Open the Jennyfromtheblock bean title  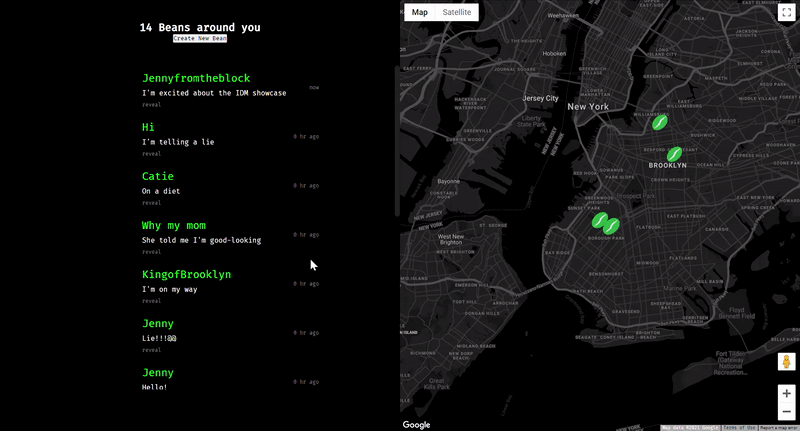(196, 78)
